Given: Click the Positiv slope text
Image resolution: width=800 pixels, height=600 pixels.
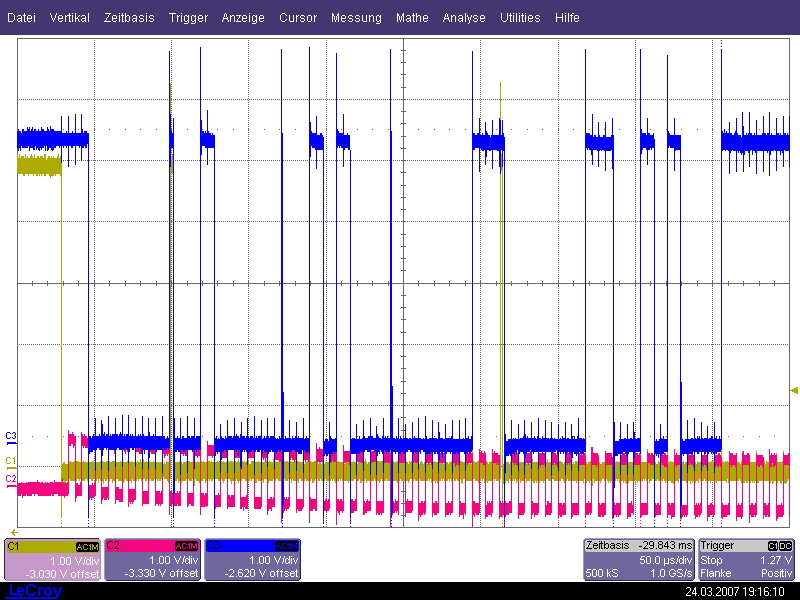Looking at the screenshot, I should coord(777,573).
